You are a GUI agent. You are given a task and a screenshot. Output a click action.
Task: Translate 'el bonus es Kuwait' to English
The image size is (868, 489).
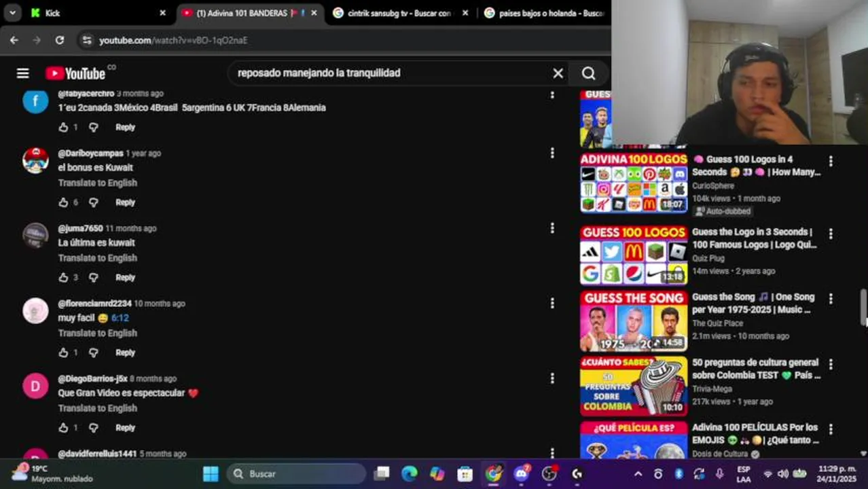(x=97, y=183)
